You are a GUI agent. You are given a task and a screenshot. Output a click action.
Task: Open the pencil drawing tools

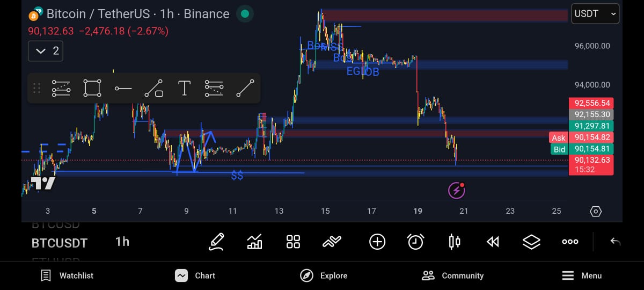217,242
